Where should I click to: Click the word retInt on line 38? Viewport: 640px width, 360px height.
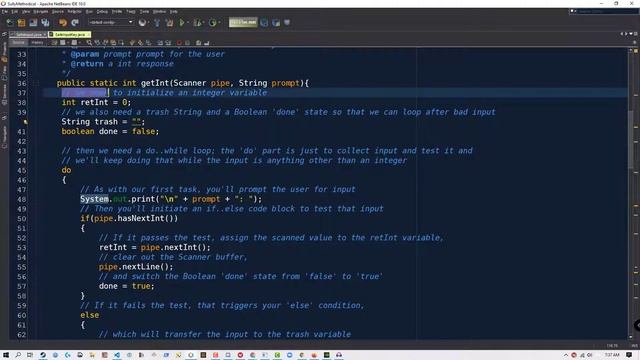pyautogui.click(x=94, y=102)
